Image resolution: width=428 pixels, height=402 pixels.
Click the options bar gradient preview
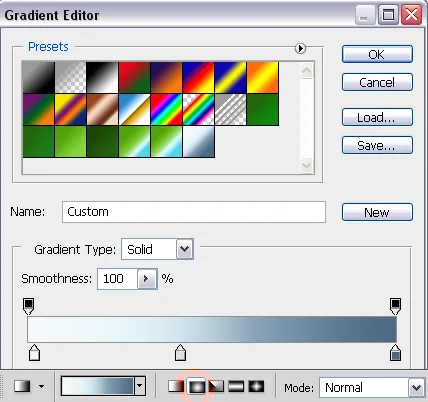coord(97,386)
